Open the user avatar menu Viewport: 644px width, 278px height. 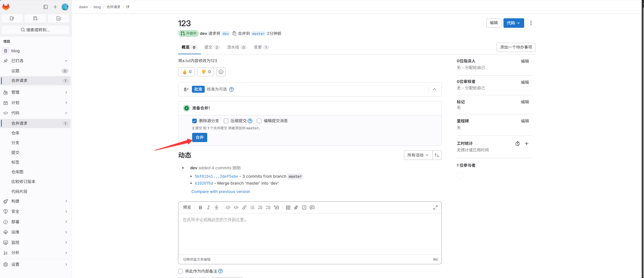(65, 7)
